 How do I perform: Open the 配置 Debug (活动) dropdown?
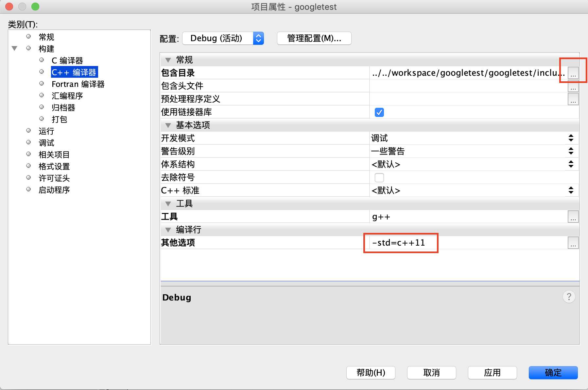(x=223, y=38)
